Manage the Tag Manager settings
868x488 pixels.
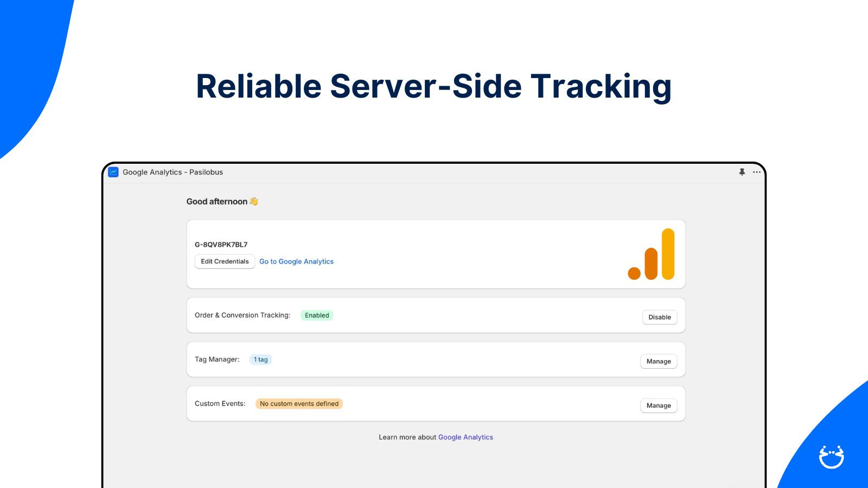pos(659,361)
